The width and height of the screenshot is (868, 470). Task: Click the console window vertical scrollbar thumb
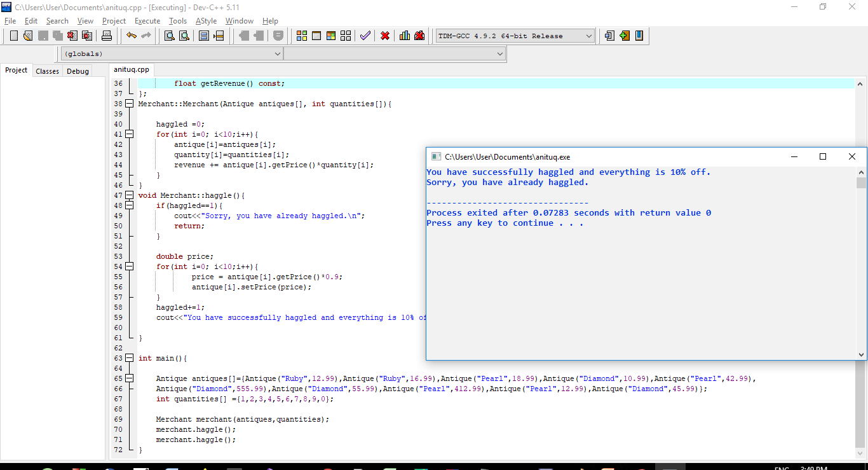(x=861, y=183)
